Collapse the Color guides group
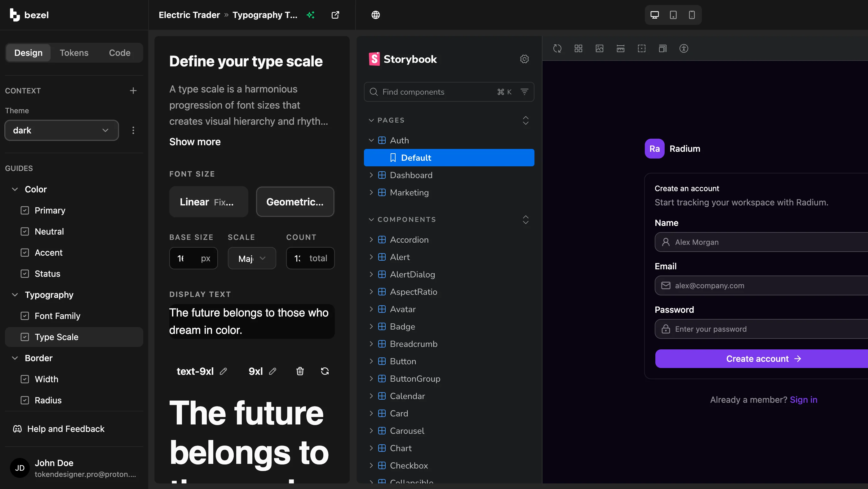Screen dimensions: 868x489 [15, 189]
